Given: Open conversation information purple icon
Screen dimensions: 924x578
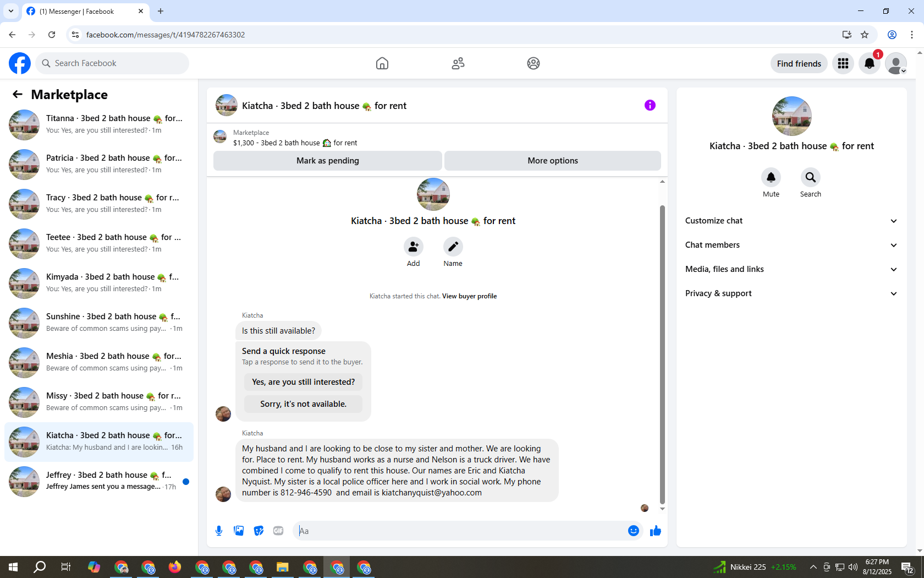Looking at the screenshot, I should click(x=650, y=105).
